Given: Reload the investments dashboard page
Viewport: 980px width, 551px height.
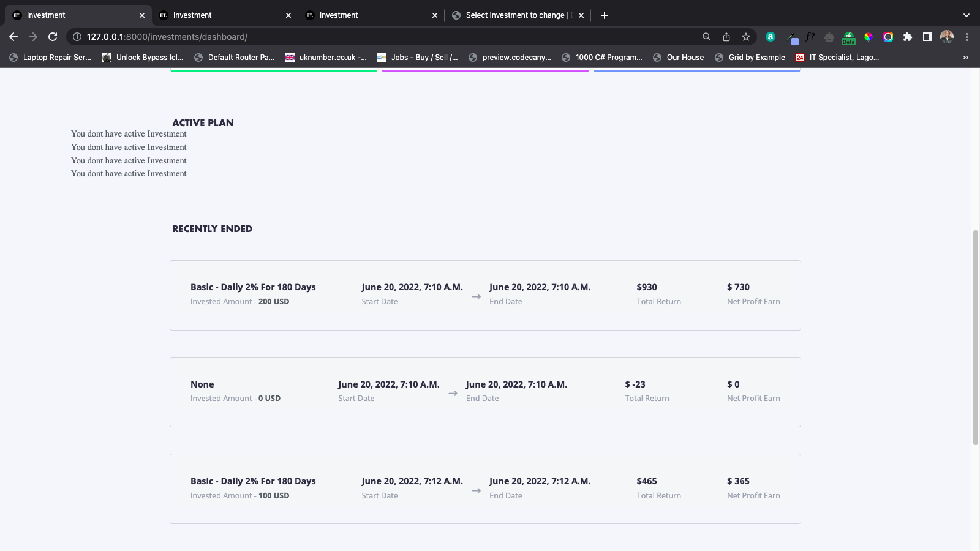Looking at the screenshot, I should coord(53,37).
